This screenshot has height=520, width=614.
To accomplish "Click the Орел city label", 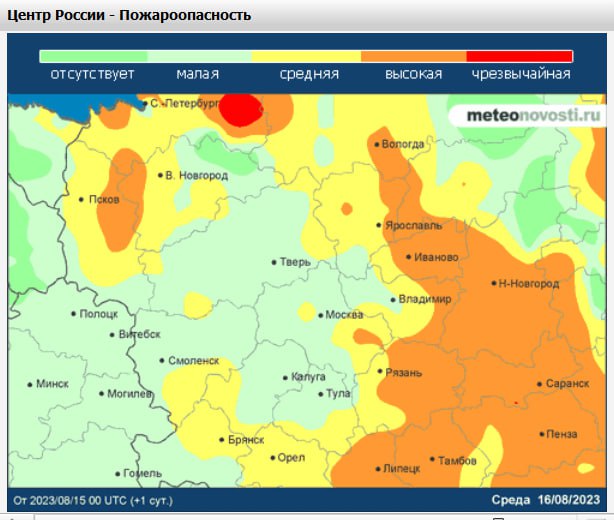I will [291, 458].
